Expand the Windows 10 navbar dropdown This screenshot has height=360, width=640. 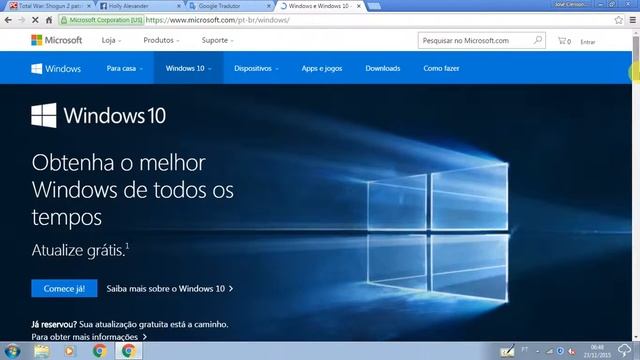pyautogui.click(x=188, y=69)
